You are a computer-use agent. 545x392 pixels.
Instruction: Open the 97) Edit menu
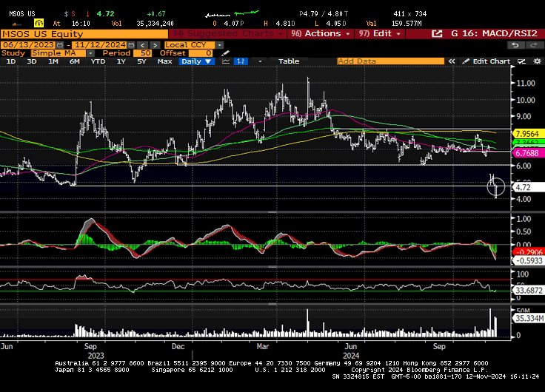(x=380, y=34)
